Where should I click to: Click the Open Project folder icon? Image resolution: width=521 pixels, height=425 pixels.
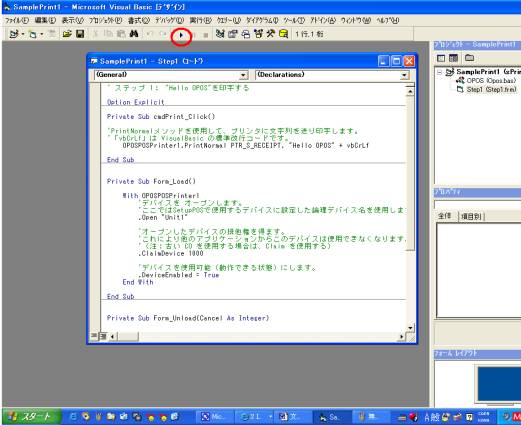pyautogui.click(x=67, y=34)
